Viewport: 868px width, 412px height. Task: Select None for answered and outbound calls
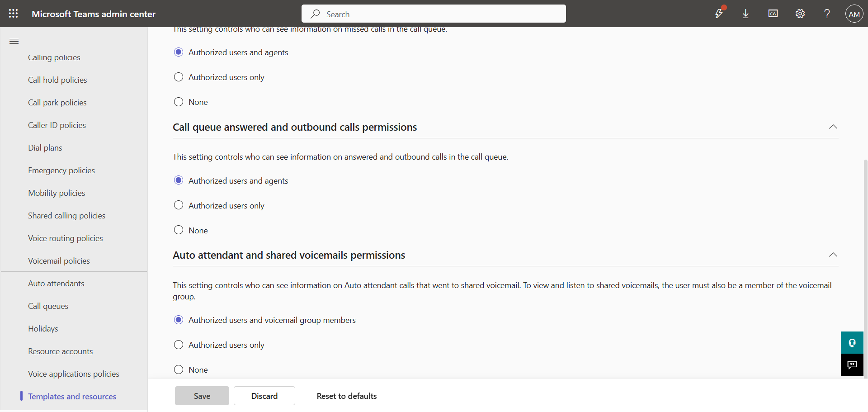pyautogui.click(x=179, y=230)
